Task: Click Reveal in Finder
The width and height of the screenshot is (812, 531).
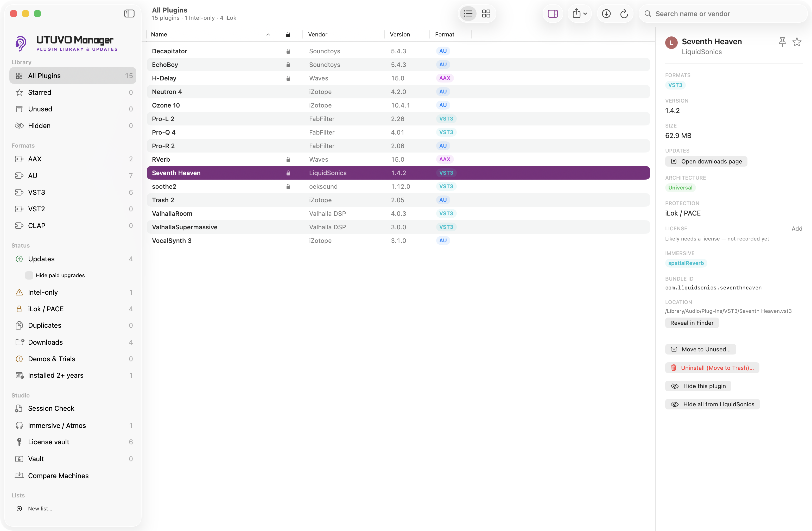Action: click(692, 323)
